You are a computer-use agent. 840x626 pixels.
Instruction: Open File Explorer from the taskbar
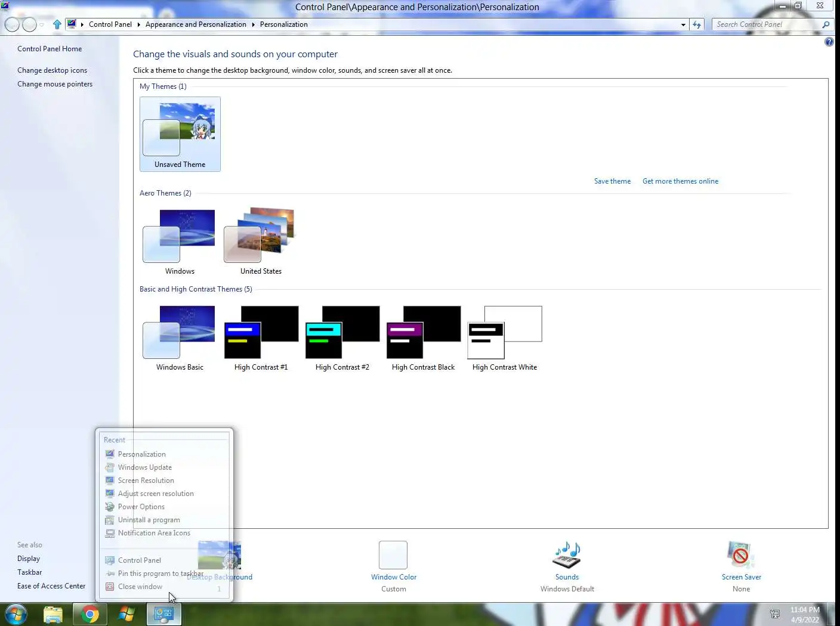point(53,614)
